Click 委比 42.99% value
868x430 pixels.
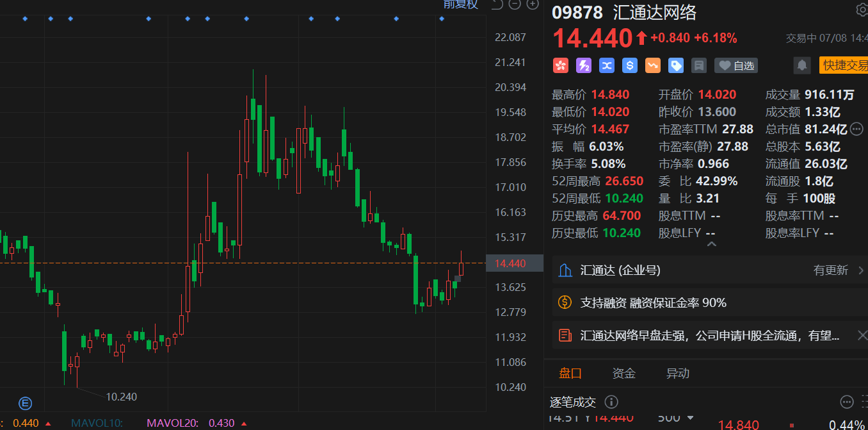tap(718, 181)
